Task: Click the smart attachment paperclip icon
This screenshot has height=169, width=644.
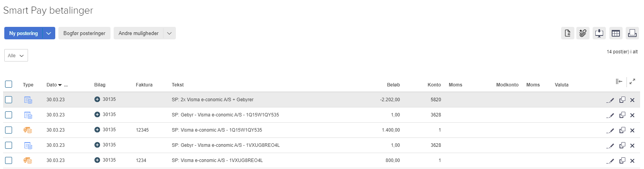Action: click(x=583, y=33)
